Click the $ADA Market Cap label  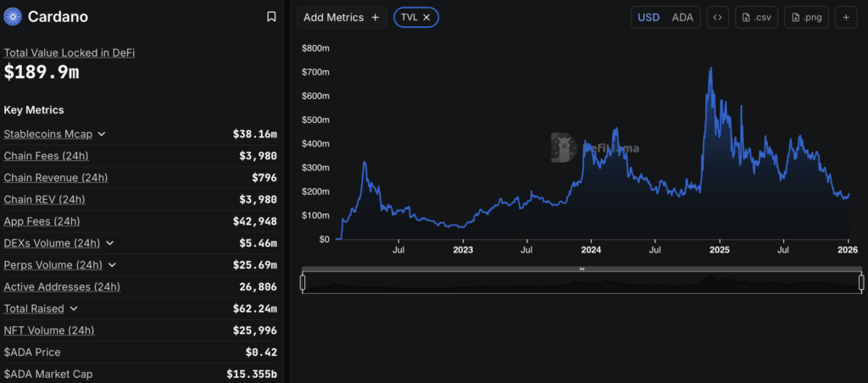pos(47,375)
